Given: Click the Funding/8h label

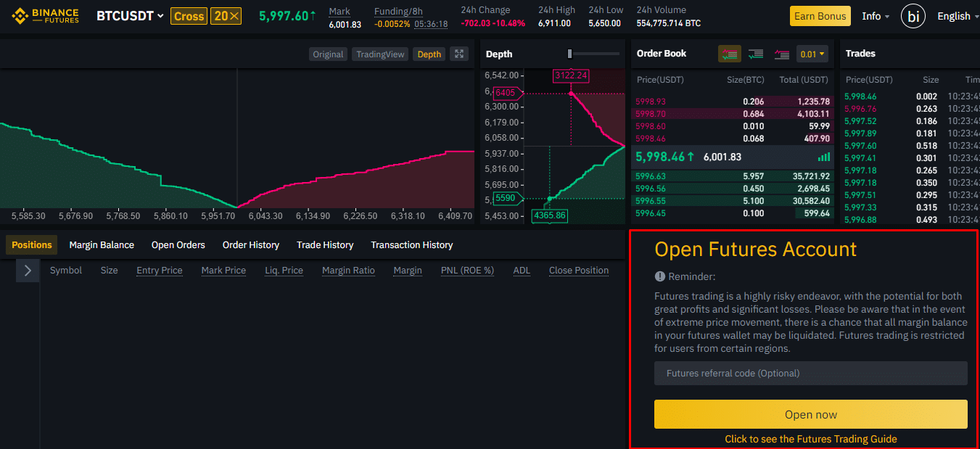Looking at the screenshot, I should tap(398, 11).
